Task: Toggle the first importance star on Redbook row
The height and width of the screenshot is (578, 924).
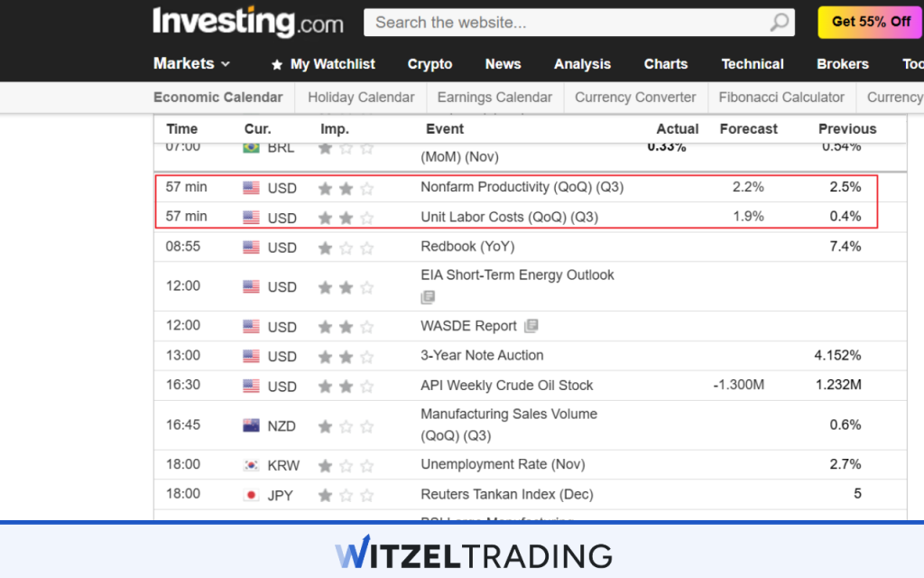Action: (325, 247)
